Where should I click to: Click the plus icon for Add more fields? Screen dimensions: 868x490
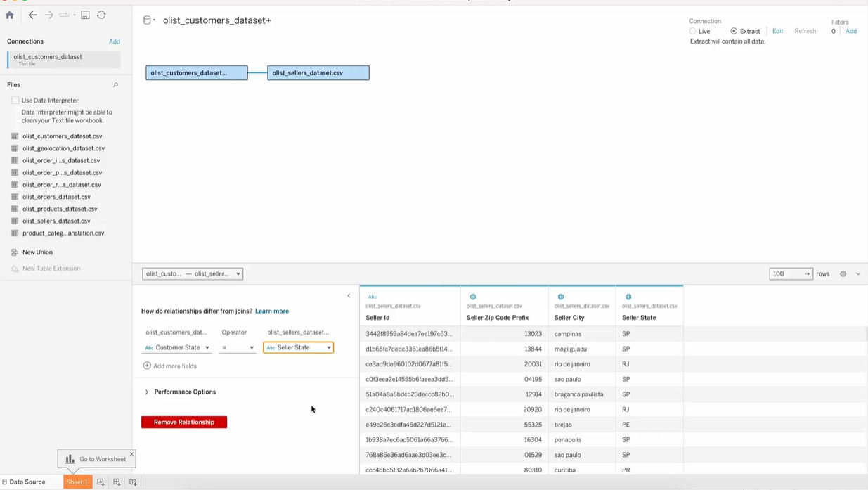coord(147,366)
